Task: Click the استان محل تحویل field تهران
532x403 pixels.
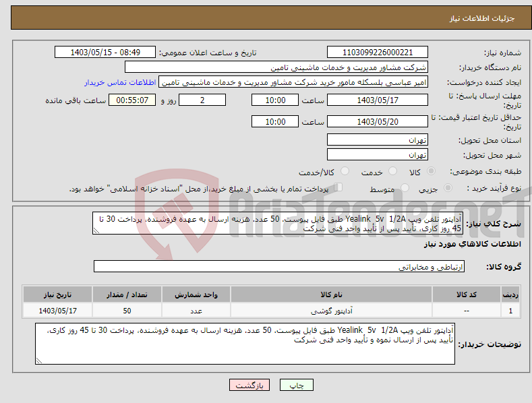Action: pos(378,139)
